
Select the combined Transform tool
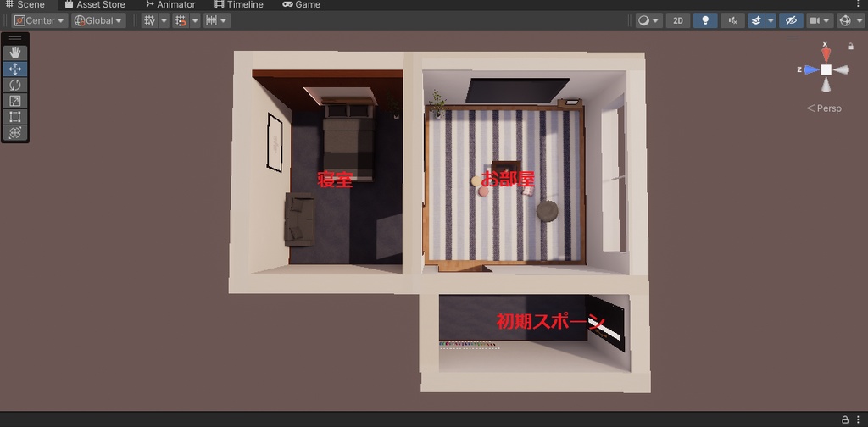[15, 133]
